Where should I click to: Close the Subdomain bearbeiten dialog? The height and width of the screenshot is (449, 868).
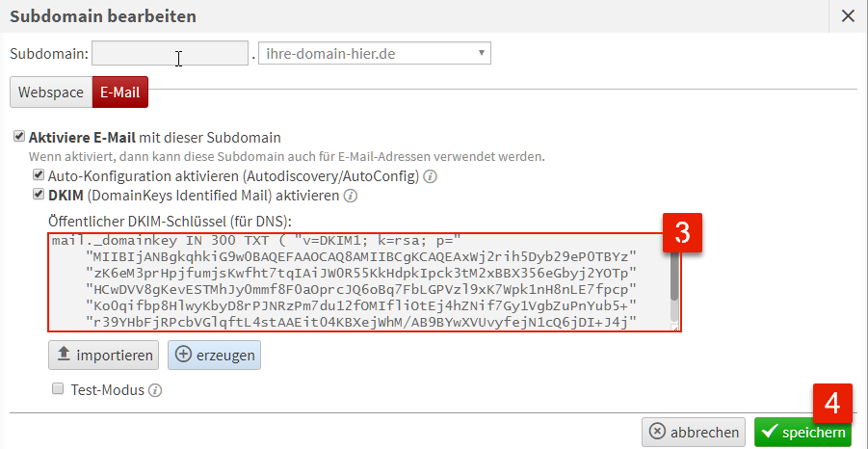point(848,15)
